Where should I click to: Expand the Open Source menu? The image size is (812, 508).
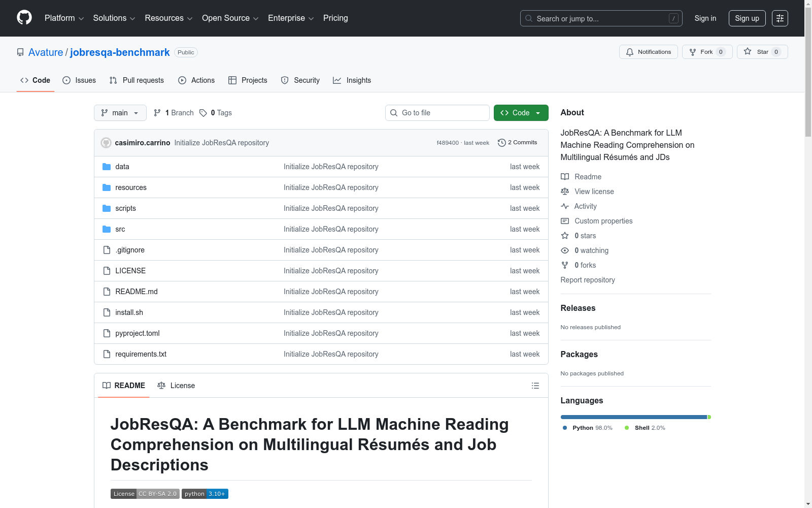230,18
